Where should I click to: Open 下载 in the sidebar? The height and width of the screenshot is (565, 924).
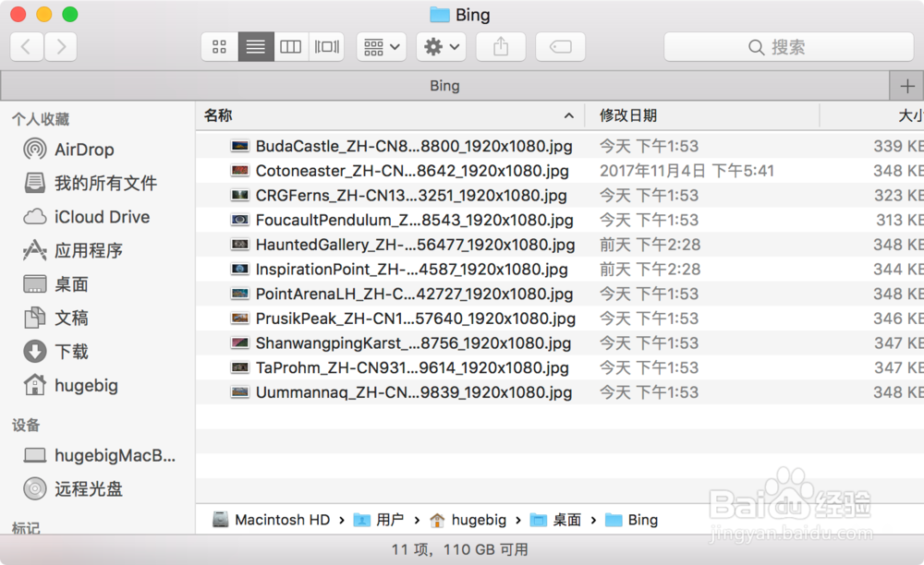[56, 352]
